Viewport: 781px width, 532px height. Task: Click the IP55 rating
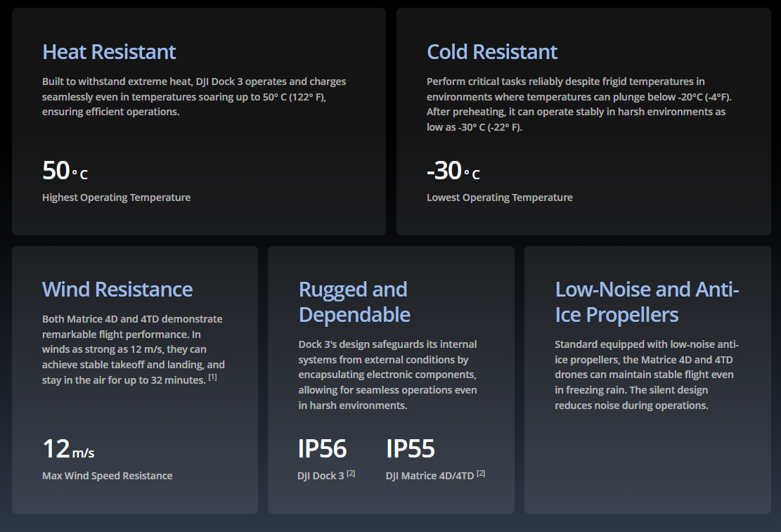click(x=411, y=449)
